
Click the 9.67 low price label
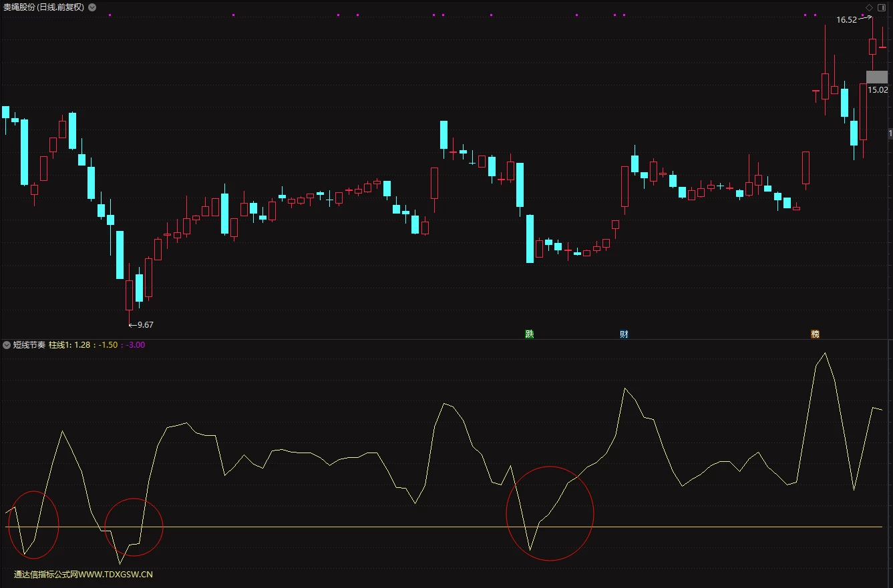(145, 325)
